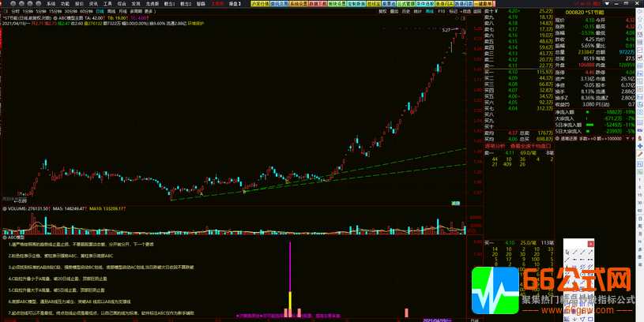Switch to the 日线 period tab

(x=101, y=13)
